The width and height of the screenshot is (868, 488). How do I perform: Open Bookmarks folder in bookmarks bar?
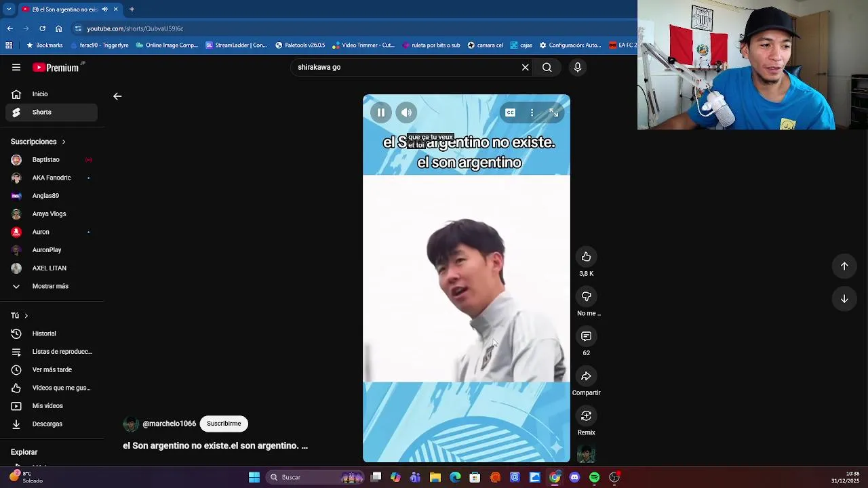[44, 45]
